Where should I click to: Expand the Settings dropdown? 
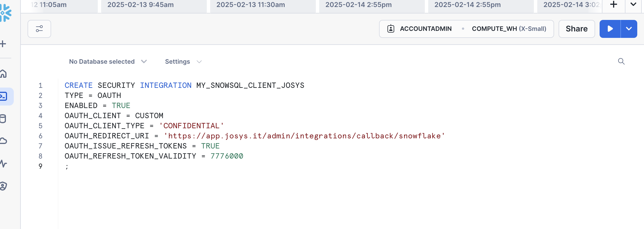(183, 62)
